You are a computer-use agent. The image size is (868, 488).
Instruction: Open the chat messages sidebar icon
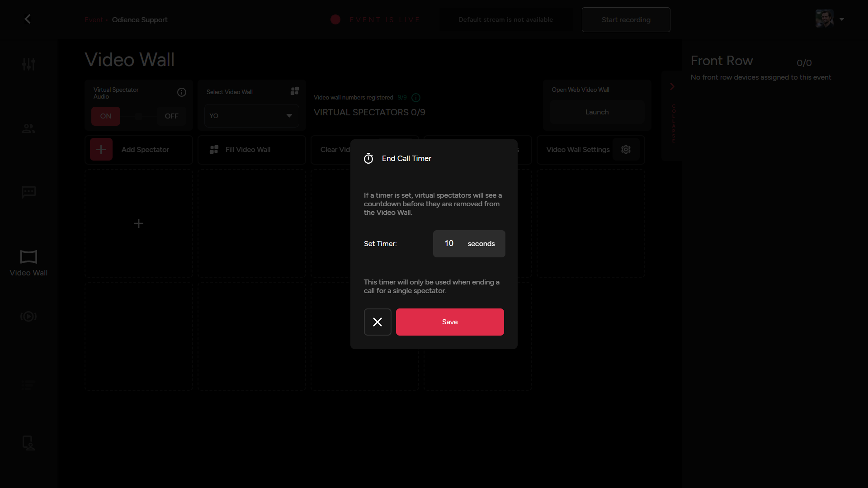tap(28, 192)
